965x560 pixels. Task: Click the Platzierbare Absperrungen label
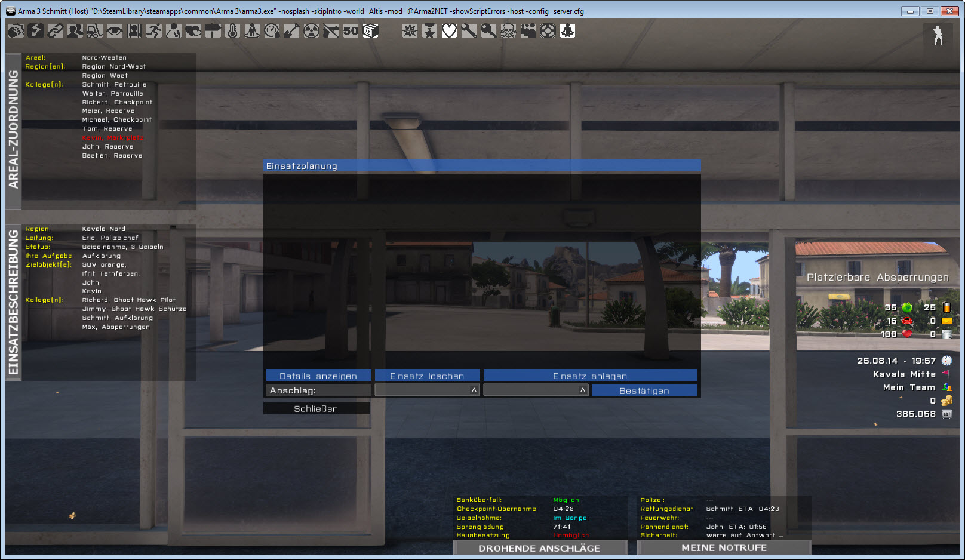point(877,277)
